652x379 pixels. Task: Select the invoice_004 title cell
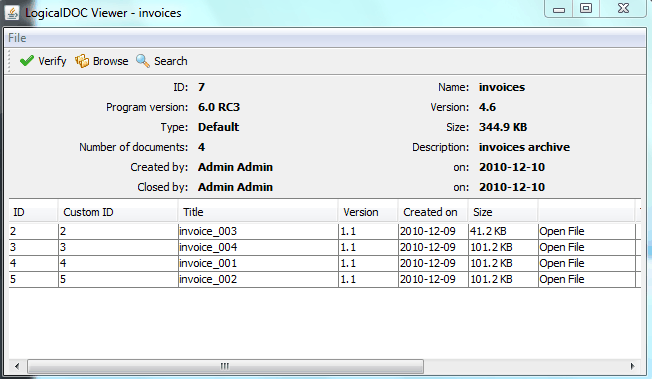pyautogui.click(x=258, y=247)
